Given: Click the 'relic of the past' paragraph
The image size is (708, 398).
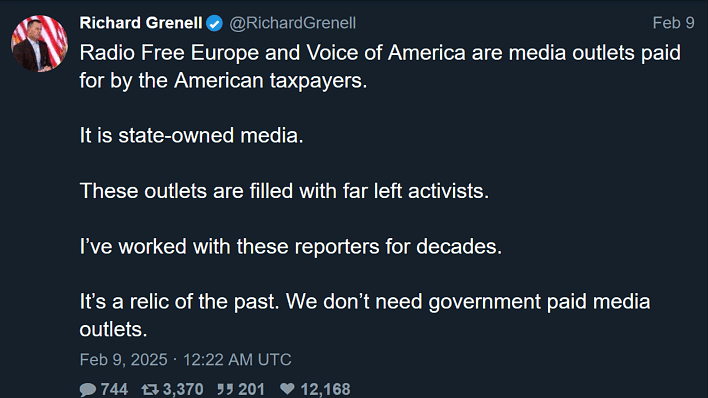Looking at the screenshot, I should click(x=365, y=315).
